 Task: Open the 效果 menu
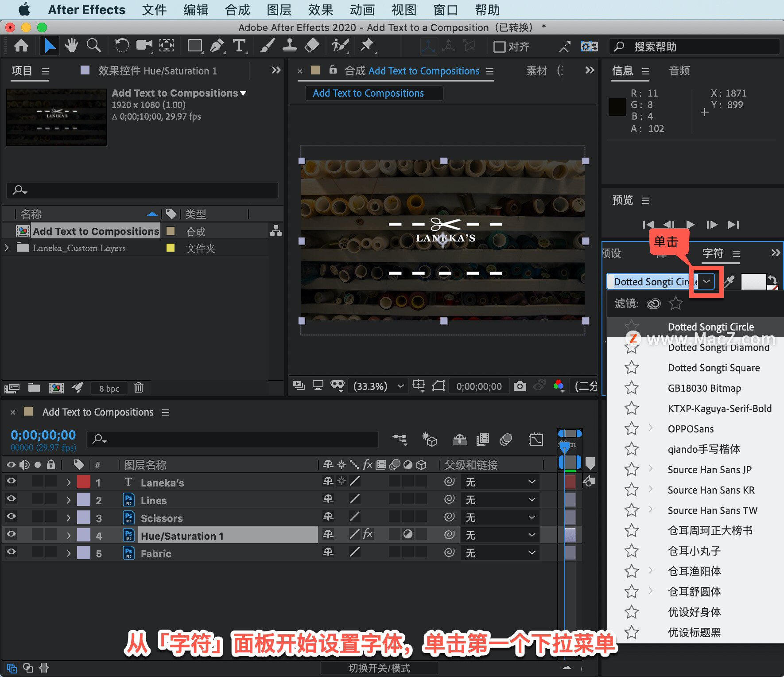click(321, 10)
